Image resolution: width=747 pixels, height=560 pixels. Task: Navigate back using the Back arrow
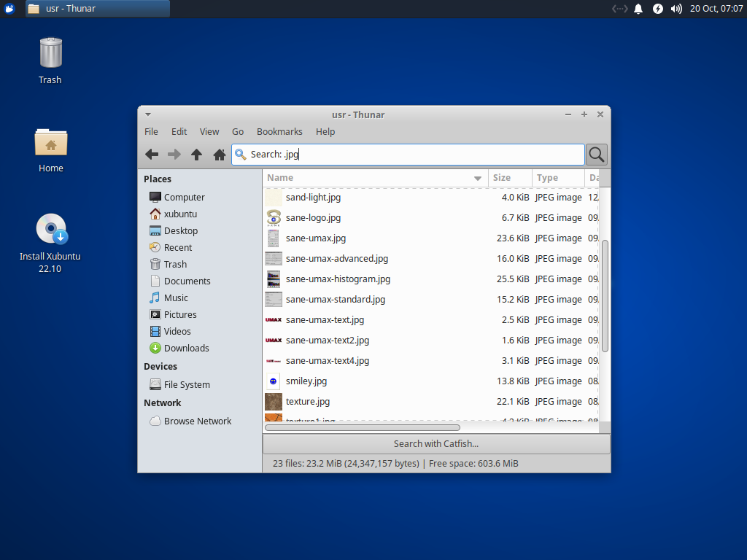[152, 155]
